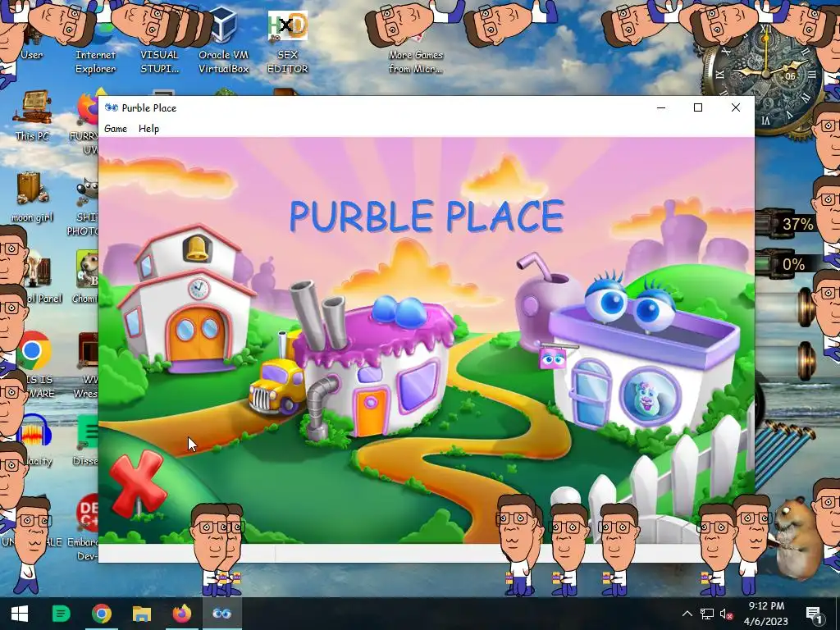
Task: Select the SEX EDITOR hex editor icon
Action: click(288, 43)
